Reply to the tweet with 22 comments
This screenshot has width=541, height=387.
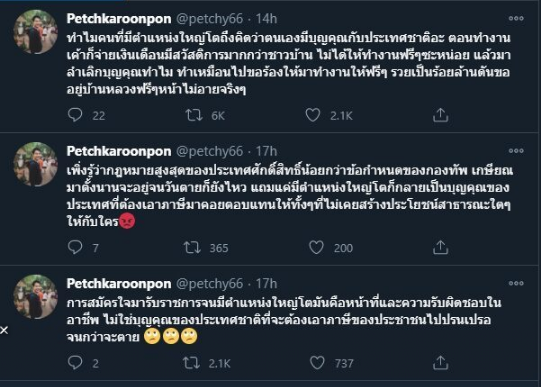75,115
